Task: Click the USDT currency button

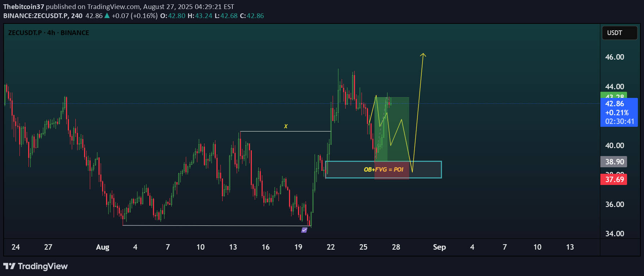Action: coord(619,33)
